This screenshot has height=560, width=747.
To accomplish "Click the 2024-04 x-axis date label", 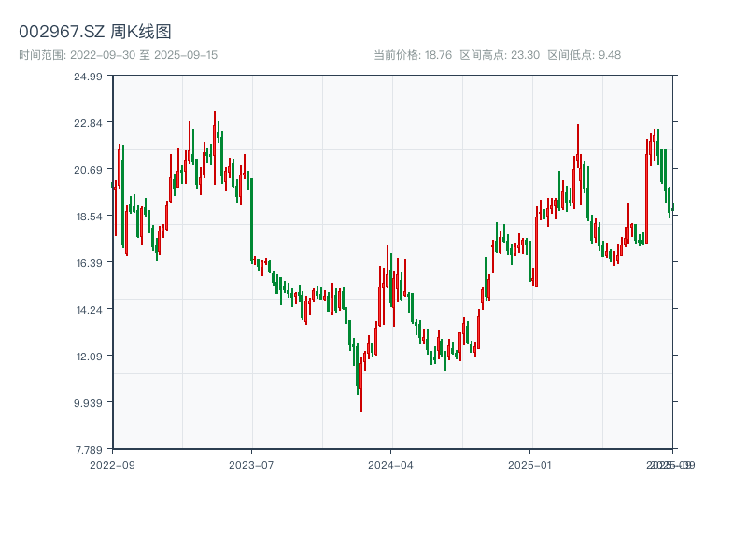I will pyautogui.click(x=391, y=464).
